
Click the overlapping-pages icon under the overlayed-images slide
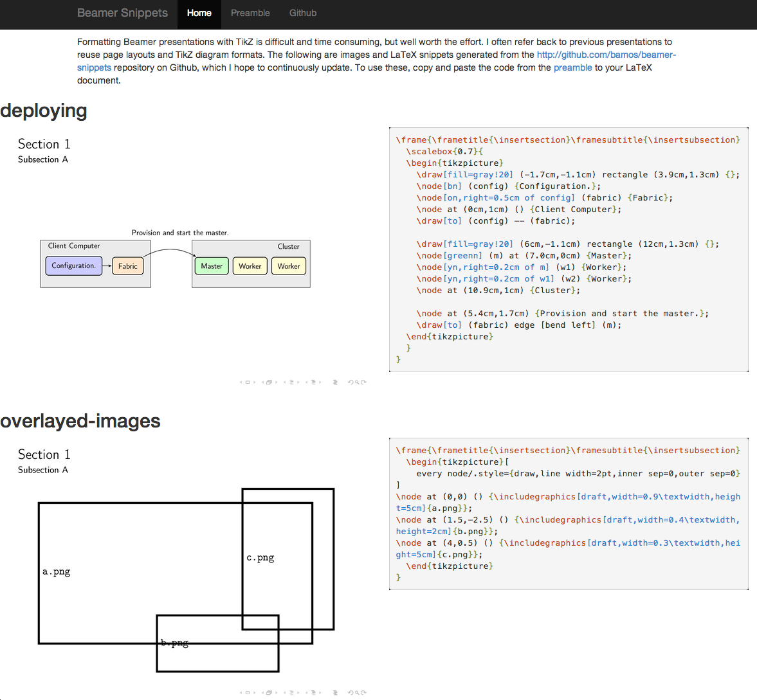click(x=269, y=692)
